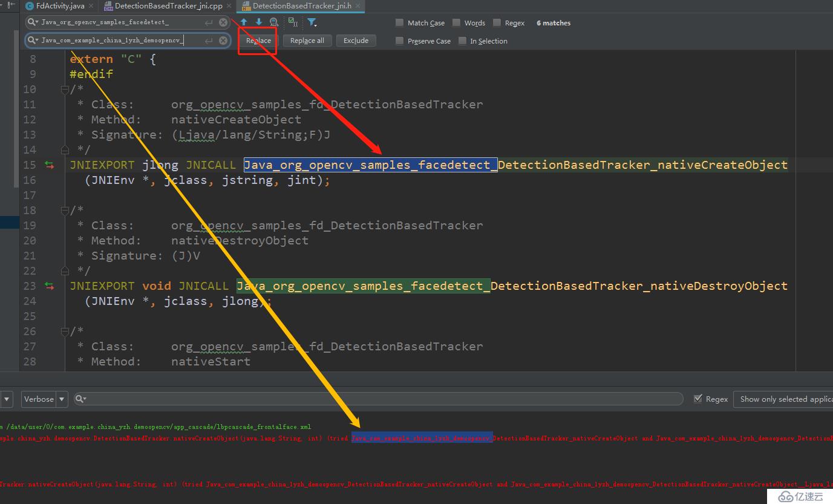Image resolution: width=833 pixels, height=504 pixels.
Task: Click the highlighted match on line 23
Action: [x=364, y=286]
